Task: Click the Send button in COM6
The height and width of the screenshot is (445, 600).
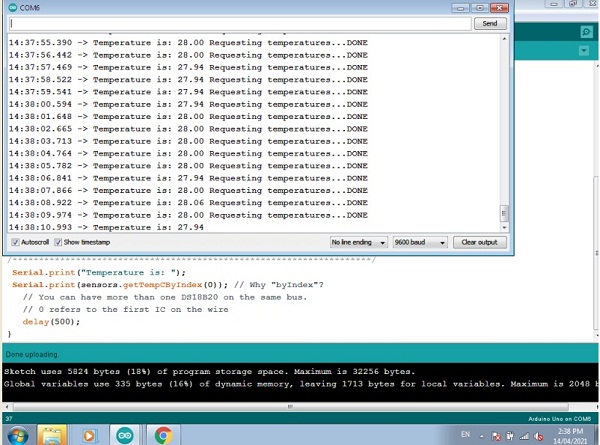Action: 490,23
